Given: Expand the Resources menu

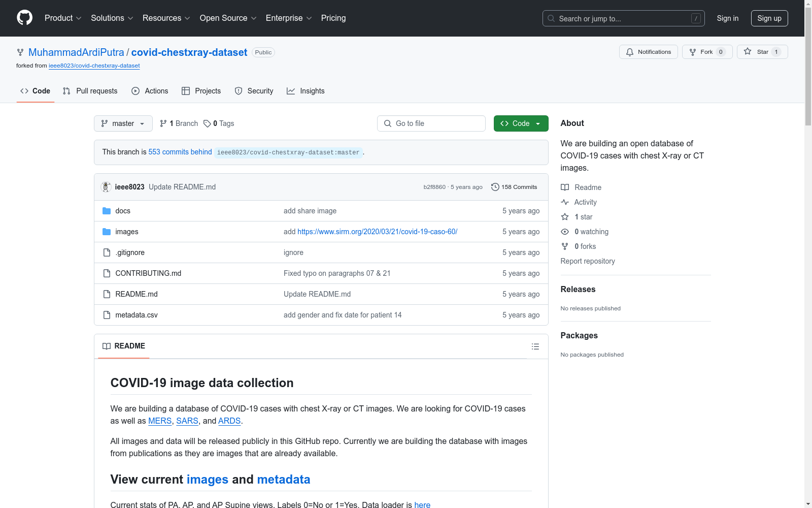Looking at the screenshot, I should pos(166,18).
